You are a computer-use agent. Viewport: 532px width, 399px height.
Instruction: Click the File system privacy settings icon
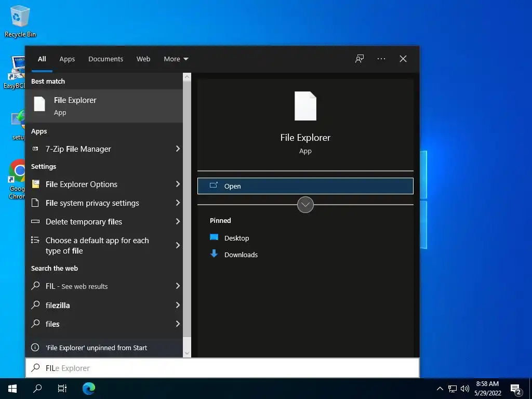(35, 203)
